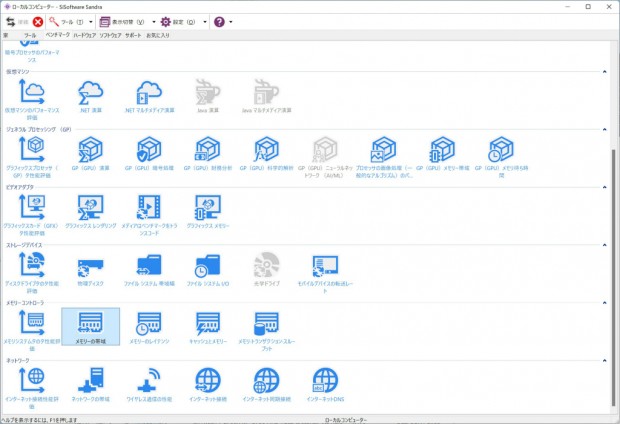Collapse the 仮想マシン section
Screen dimensions: 620x424
605,72
